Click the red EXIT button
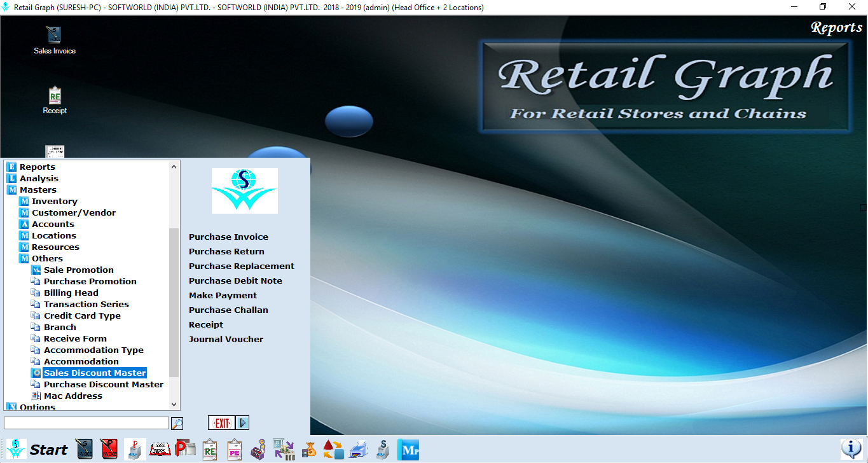868x463 pixels. [x=221, y=423]
